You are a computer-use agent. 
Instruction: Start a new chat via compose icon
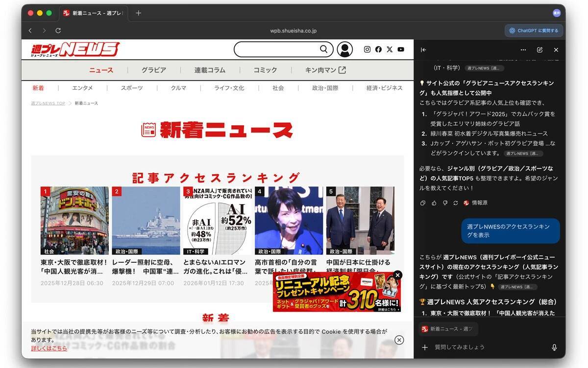(x=539, y=49)
